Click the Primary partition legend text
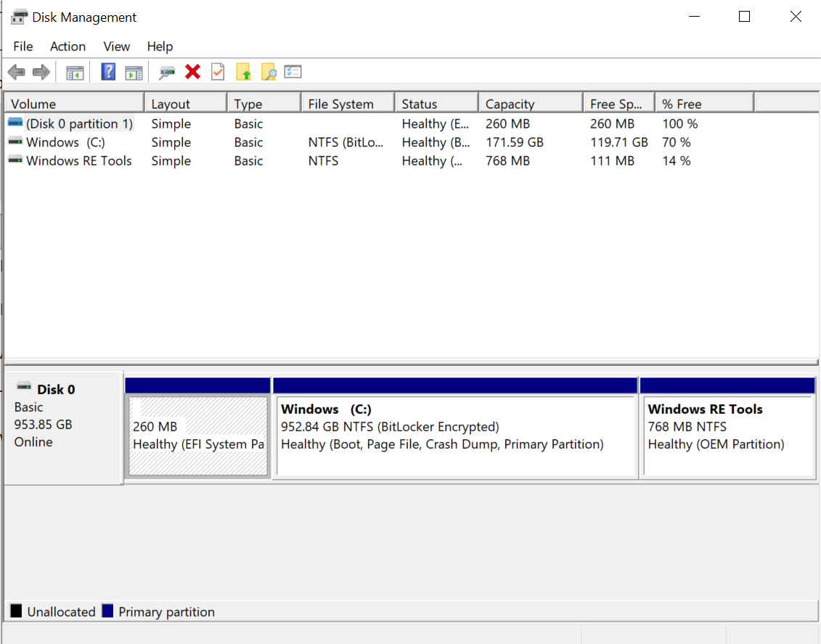821x644 pixels. point(166,611)
